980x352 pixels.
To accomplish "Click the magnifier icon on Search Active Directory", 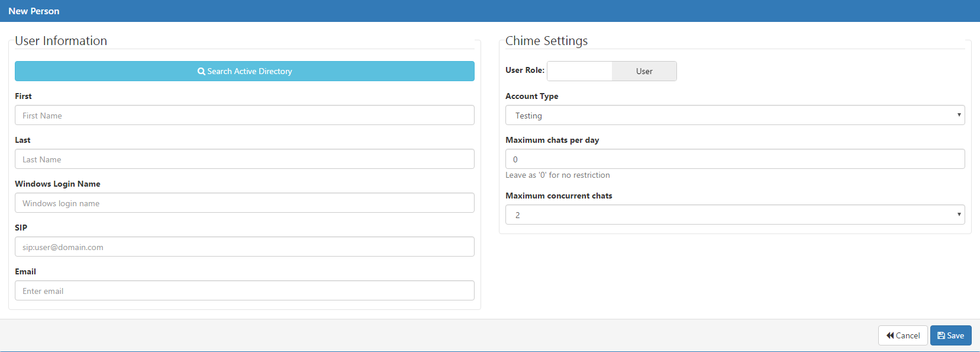I will tap(201, 71).
